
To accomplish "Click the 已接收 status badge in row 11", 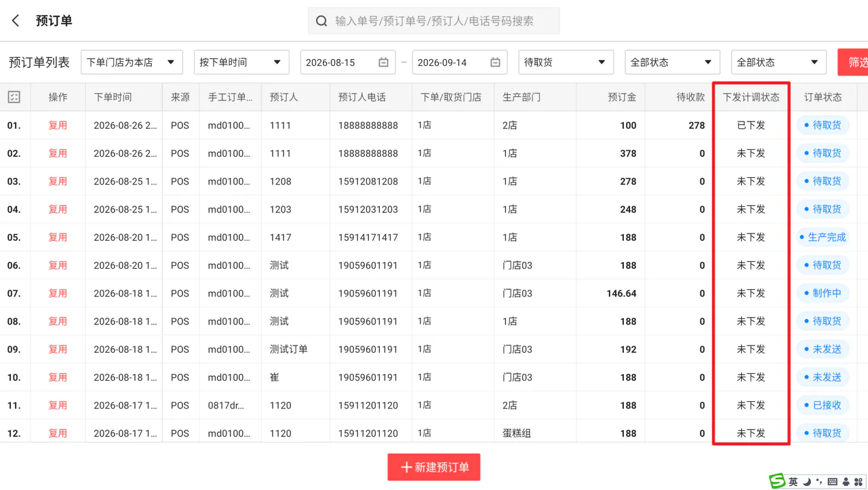I will 823,405.
